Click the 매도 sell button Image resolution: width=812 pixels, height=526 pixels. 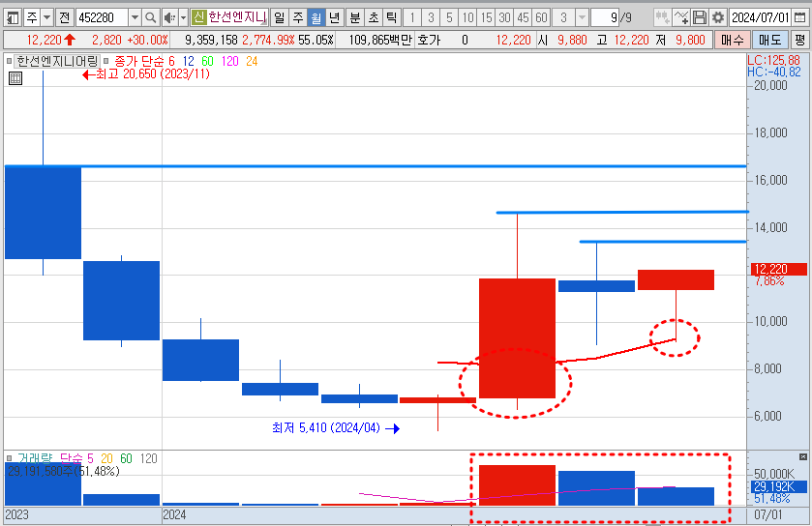coord(770,40)
